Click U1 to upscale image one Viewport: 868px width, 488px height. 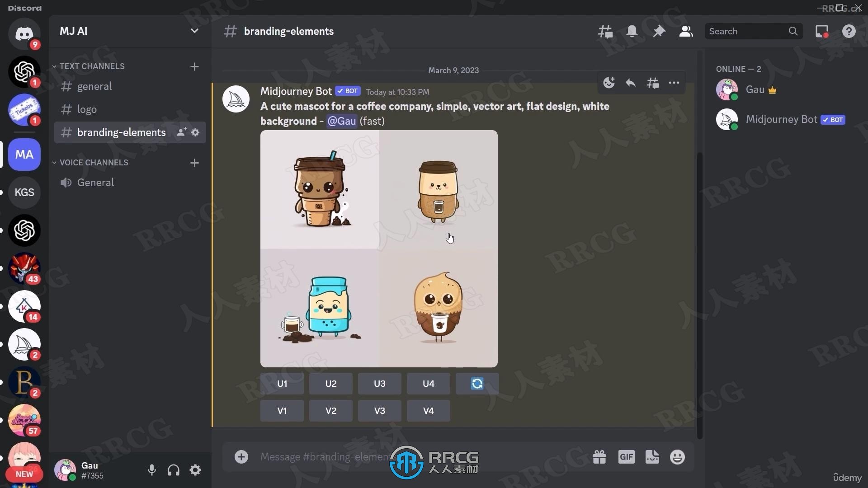[282, 383]
